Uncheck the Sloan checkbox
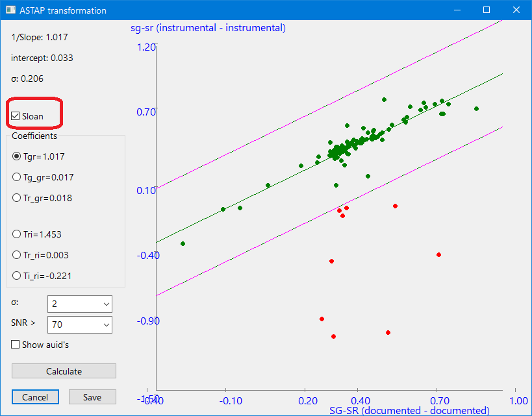This screenshot has height=416, width=532. point(16,116)
